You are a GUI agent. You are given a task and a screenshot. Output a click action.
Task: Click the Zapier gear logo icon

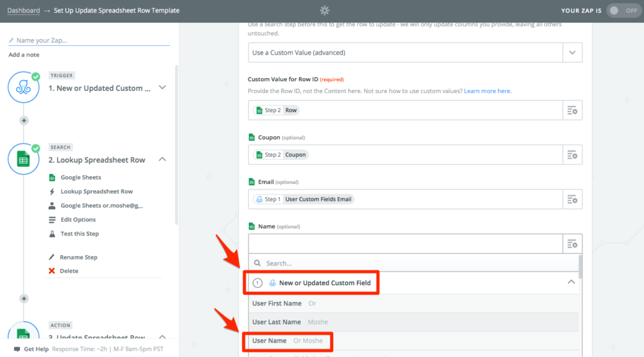(325, 10)
